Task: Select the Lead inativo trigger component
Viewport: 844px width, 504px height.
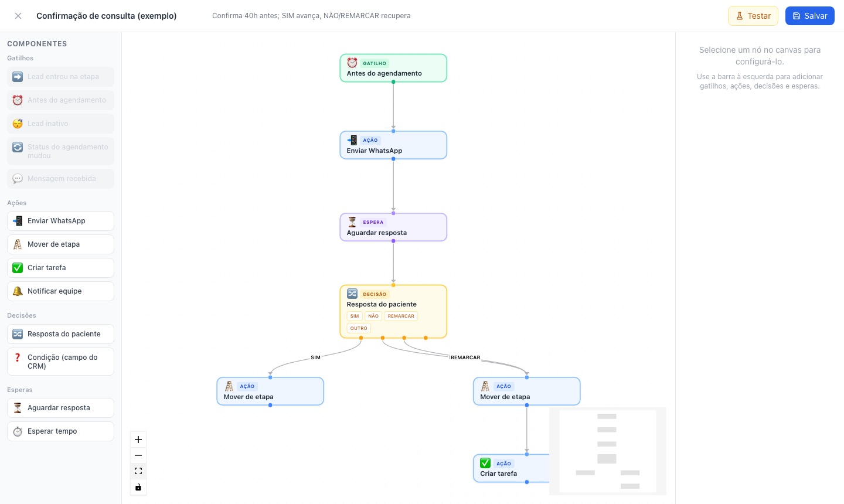Action: pyautogui.click(x=60, y=124)
